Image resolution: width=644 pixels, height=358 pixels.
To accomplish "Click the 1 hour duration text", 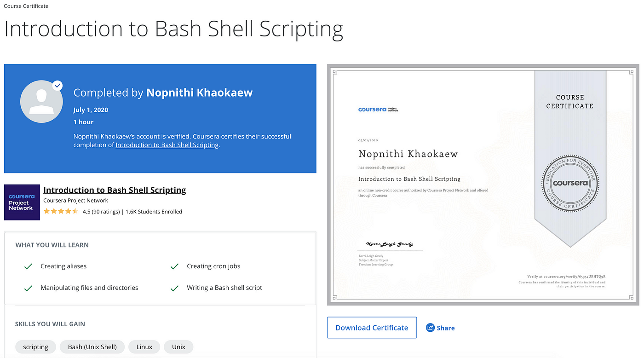I will 83,122.
